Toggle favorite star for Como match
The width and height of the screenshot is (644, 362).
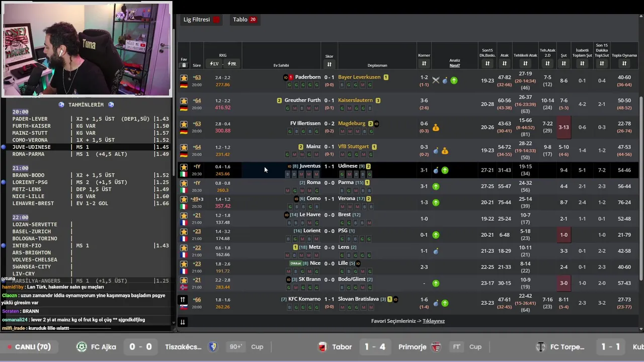click(184, 199)
